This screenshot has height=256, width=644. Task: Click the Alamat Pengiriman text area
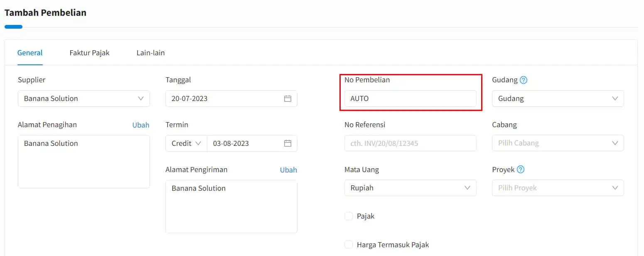tap(231, 207)
